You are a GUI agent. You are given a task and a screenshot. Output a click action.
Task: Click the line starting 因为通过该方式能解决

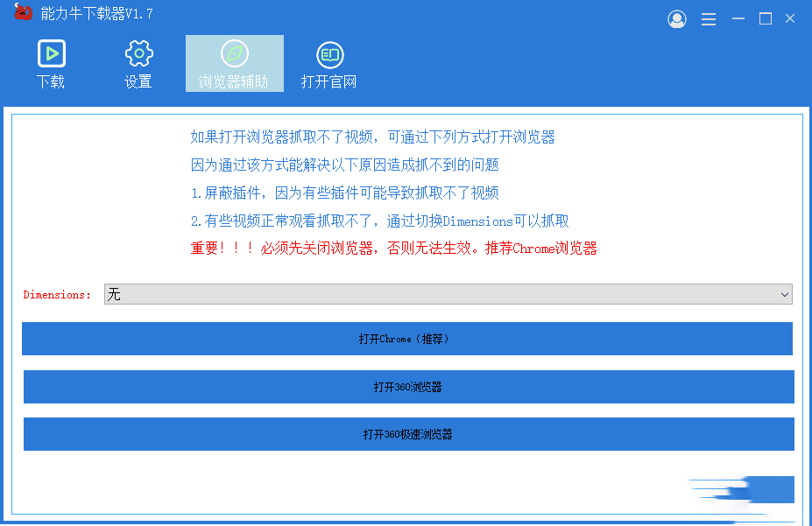click(x=344, y=165)
